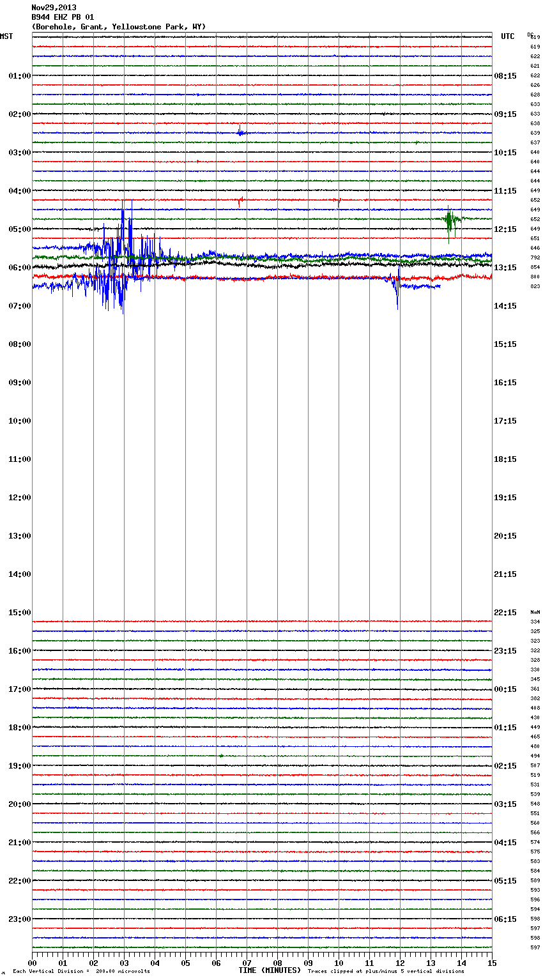Select the DC offset value 854
The width and height of the screenshot is (543, 980).
tap(535, 267)
